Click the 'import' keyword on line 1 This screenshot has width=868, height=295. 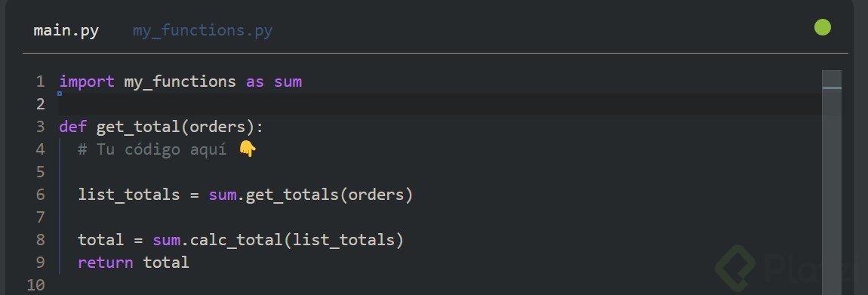tap(87, 82)
